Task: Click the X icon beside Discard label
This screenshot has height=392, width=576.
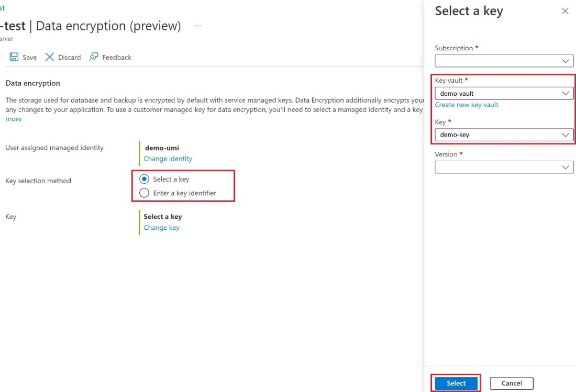Action: [49, 57]
